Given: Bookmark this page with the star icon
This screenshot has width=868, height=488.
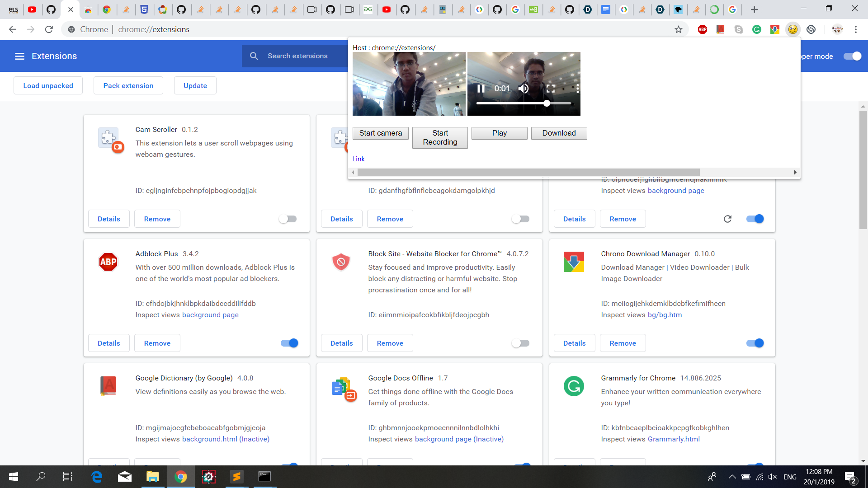Looking at the screenshot, I should pyautogui.click(x=679, y=29).
